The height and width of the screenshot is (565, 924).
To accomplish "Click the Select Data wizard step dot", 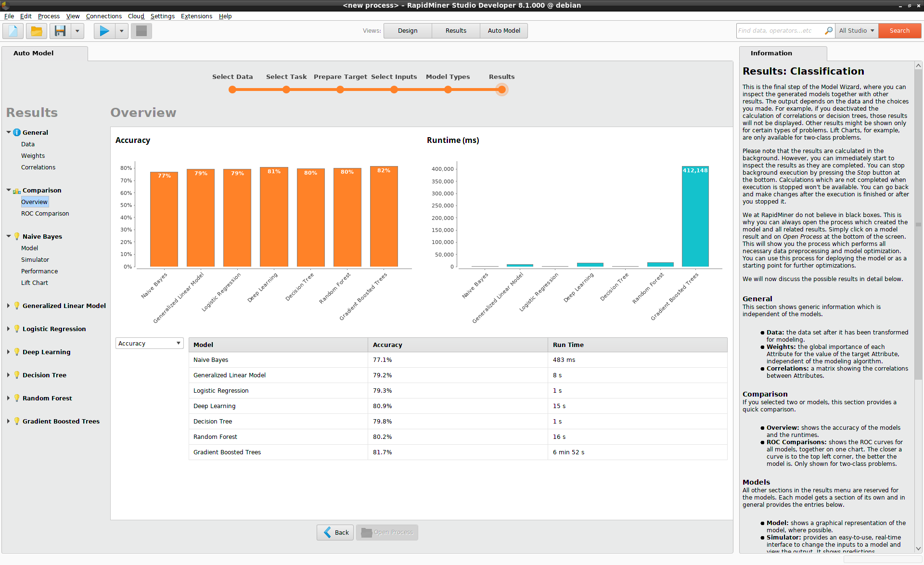I will (232, 90).
